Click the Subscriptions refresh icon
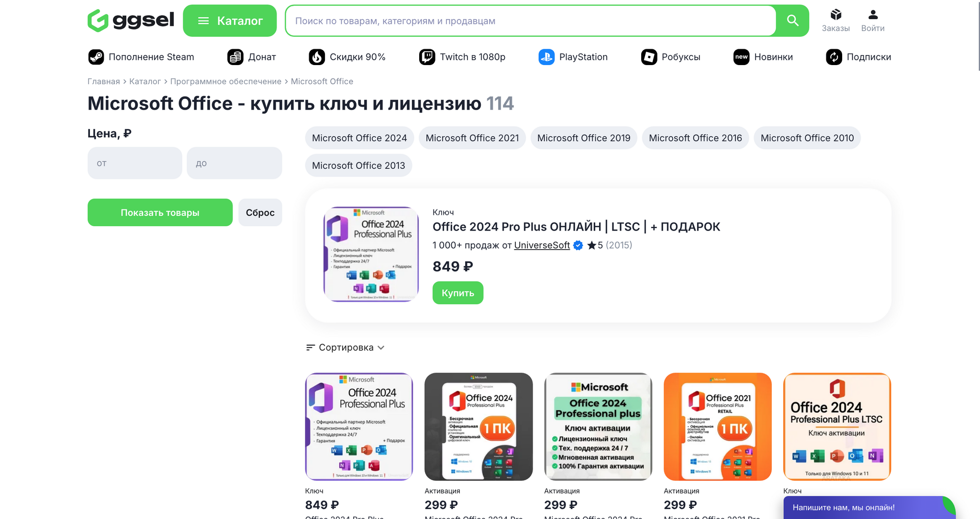 pyautogui.click(x=834, y=57)
